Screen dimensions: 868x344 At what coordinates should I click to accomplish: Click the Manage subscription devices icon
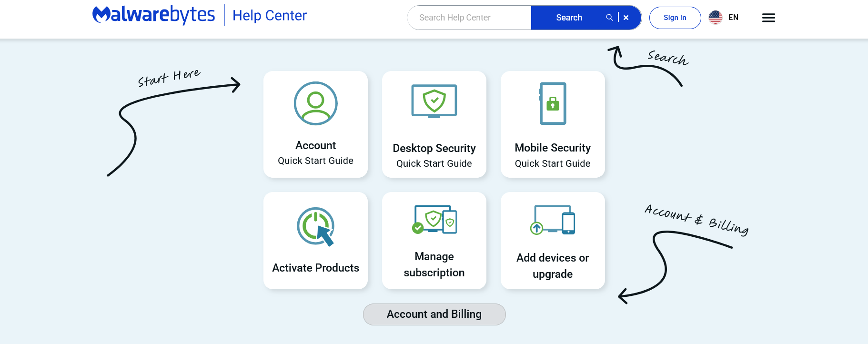(434, 219)
